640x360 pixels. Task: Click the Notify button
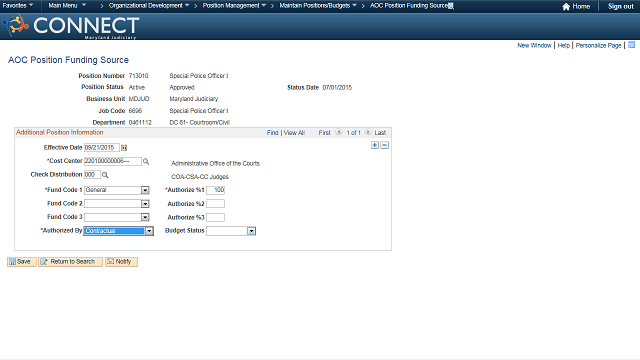click(x=121, y=262)
